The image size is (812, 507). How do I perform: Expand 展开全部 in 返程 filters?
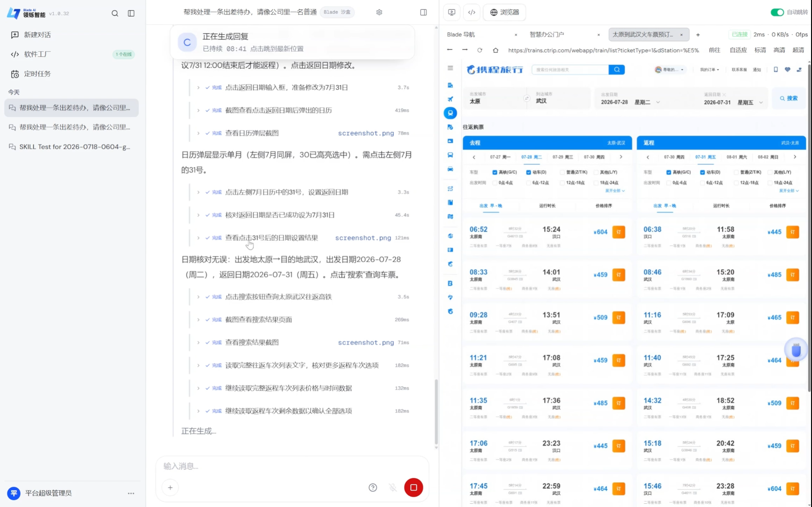tap(789, 191)
